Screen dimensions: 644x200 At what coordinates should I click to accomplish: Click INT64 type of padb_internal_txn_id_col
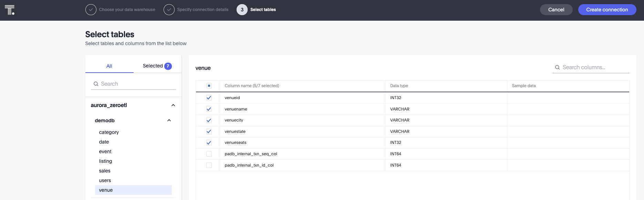click(x=396, y=165)
